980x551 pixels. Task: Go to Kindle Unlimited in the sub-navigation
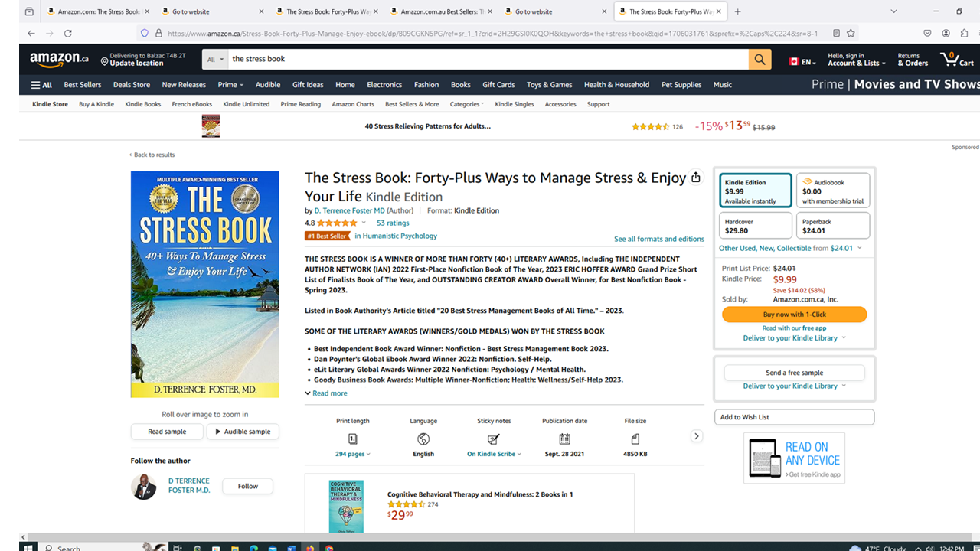point(247,104)
